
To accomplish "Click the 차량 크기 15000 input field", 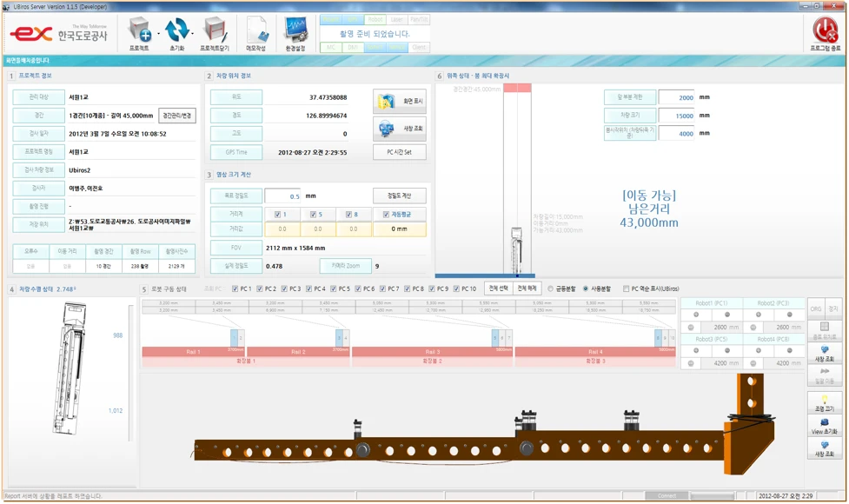I will pos(677,116).
